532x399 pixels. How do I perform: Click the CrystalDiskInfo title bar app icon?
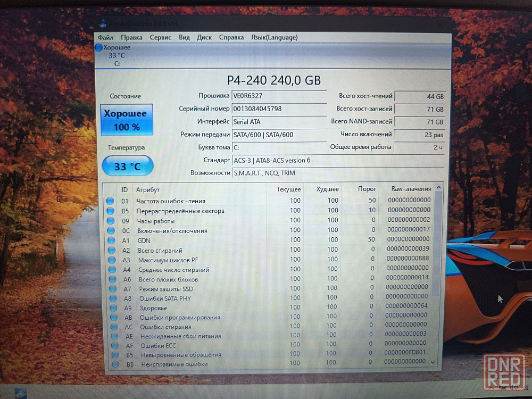point(103,24)
